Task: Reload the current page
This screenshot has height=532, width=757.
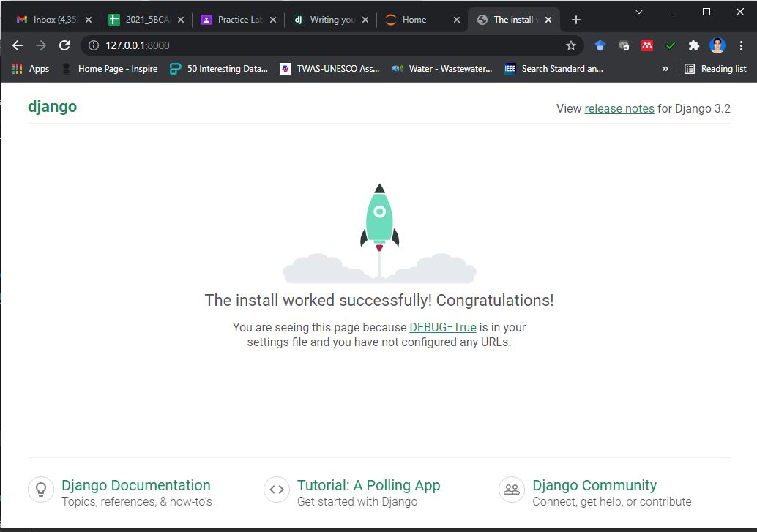Action: point(64,45)
